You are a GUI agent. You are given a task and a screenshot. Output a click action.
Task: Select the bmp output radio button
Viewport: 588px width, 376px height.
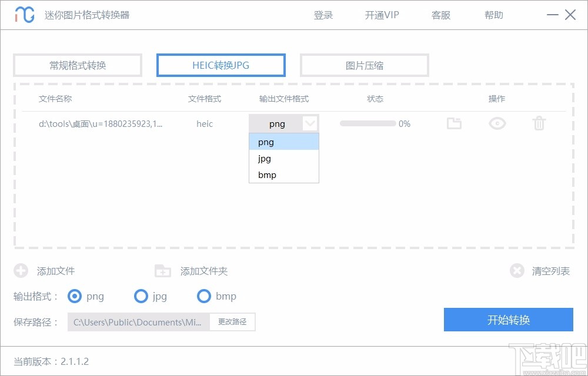point(204,297)
